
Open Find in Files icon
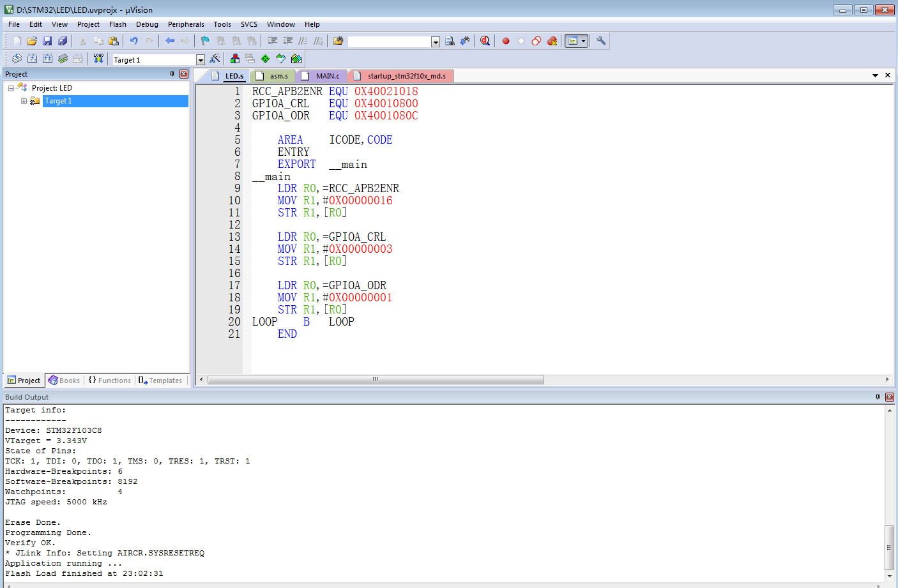click(339, 41)
